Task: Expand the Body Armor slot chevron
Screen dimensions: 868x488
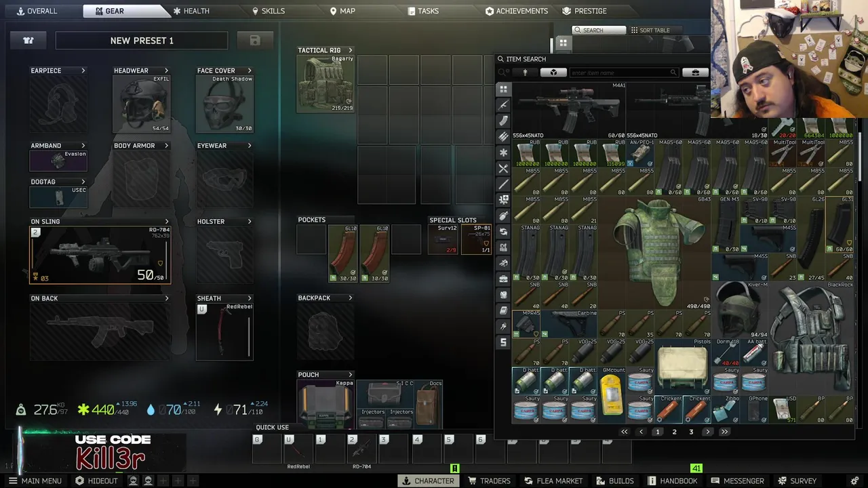Action: [x=166, y=146]
